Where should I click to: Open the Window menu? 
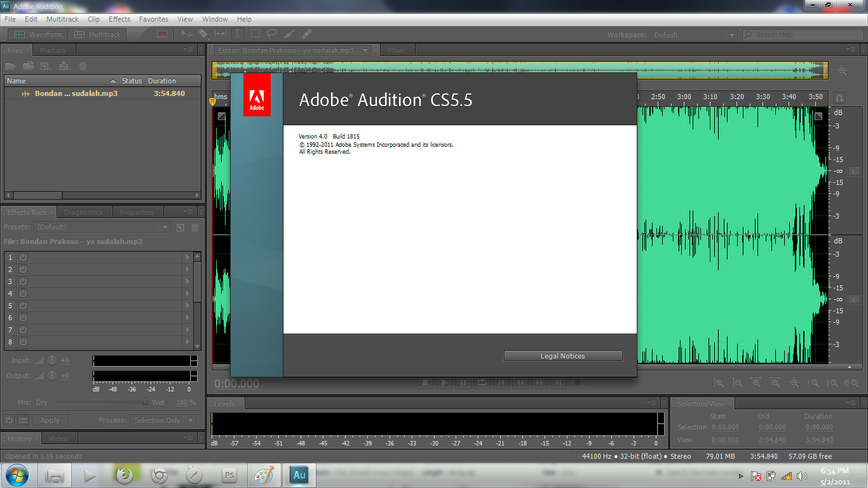(x=215, y=19)
